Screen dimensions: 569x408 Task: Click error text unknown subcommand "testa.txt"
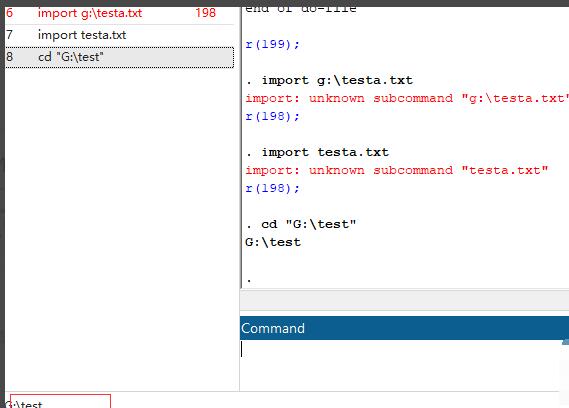point(429,170)
